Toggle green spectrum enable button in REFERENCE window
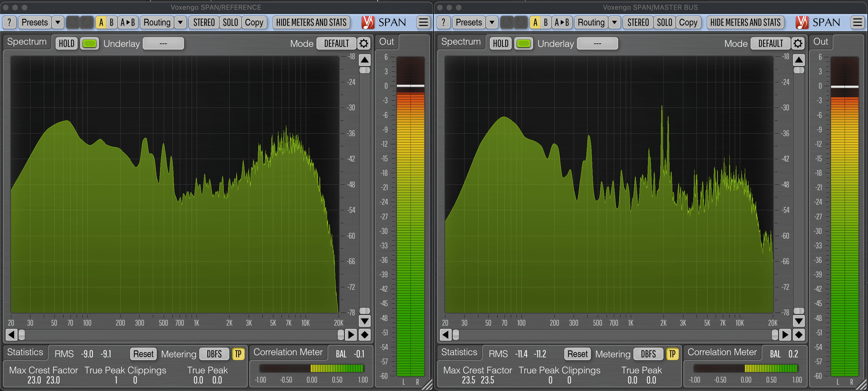868x391 pixels. pyautogui.click(x=89, y=43)
